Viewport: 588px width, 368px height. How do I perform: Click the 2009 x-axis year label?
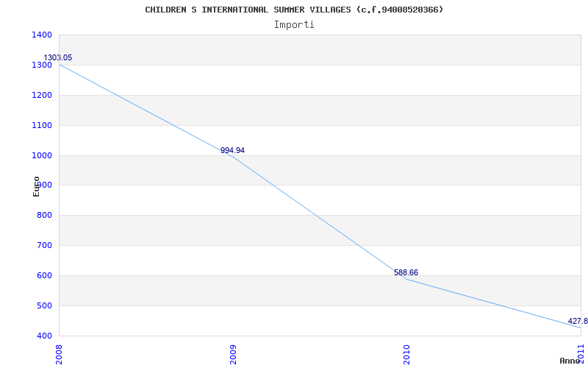(x=233, y=355)
